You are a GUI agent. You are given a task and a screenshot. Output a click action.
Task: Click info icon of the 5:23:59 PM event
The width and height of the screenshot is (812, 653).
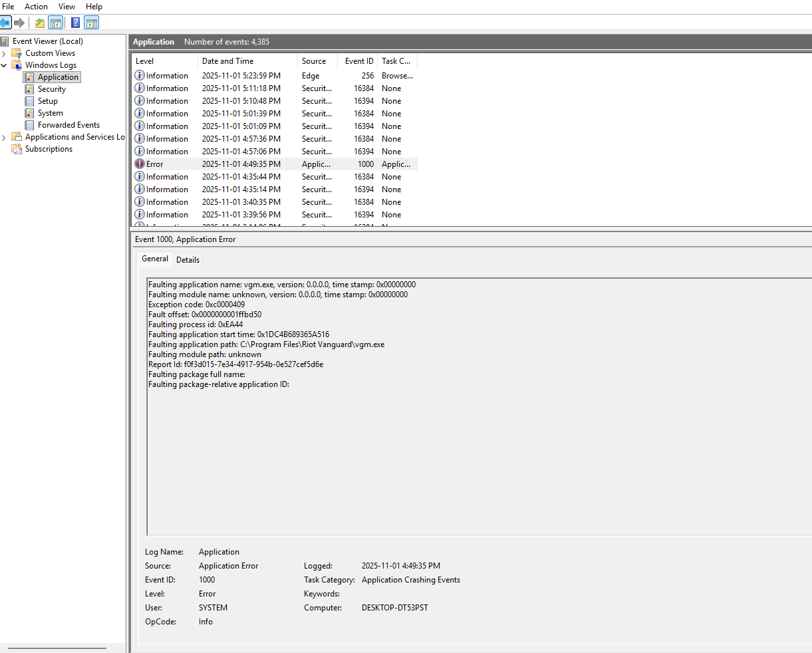(140, 75)
